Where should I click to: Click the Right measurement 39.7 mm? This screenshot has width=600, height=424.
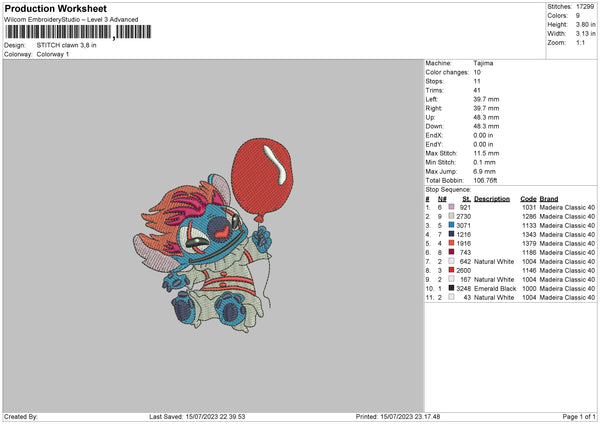point(486,108)
